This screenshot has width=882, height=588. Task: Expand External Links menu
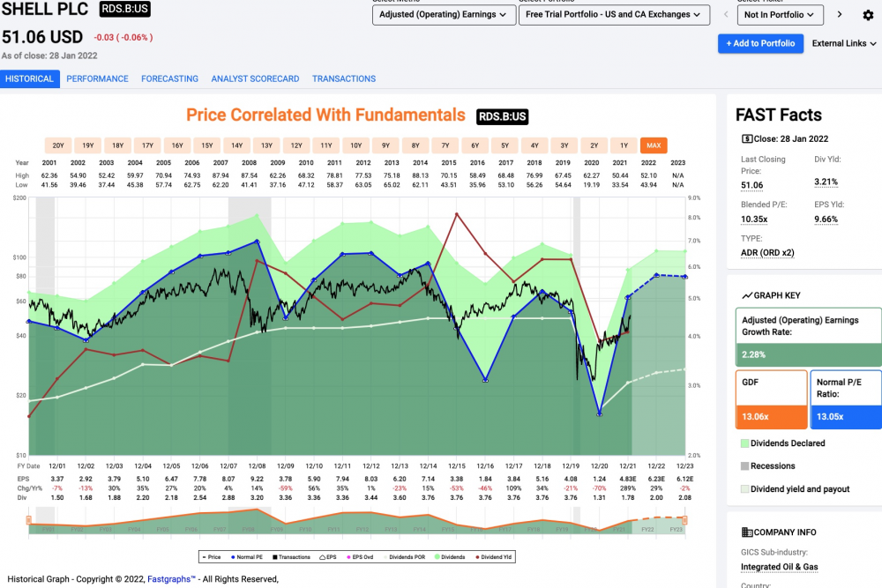point(844,43)
